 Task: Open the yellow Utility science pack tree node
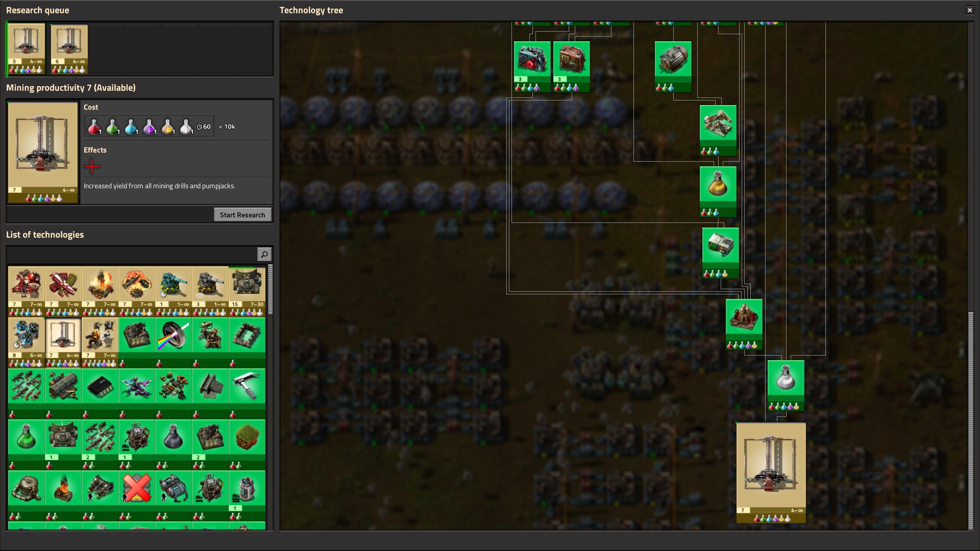(718, 192)
